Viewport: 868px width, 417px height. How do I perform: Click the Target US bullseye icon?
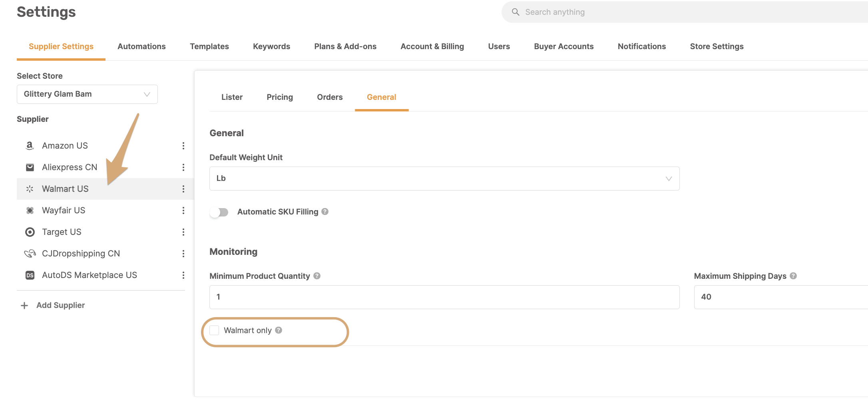pos(30,232)
